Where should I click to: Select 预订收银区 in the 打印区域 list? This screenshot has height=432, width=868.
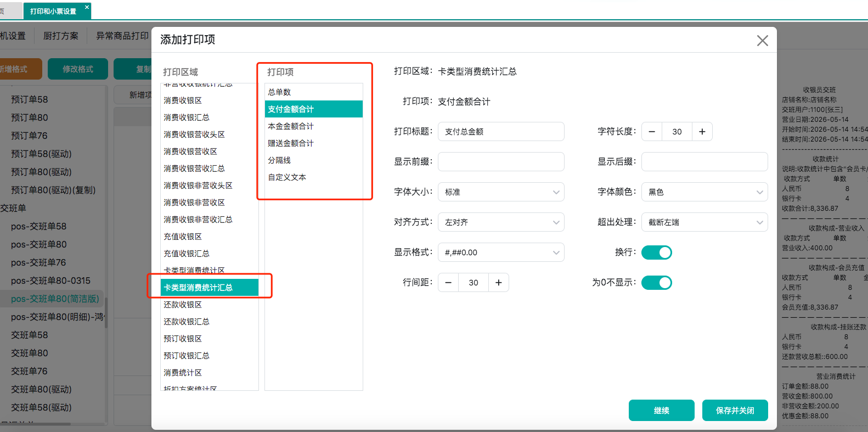coord(210,339)
